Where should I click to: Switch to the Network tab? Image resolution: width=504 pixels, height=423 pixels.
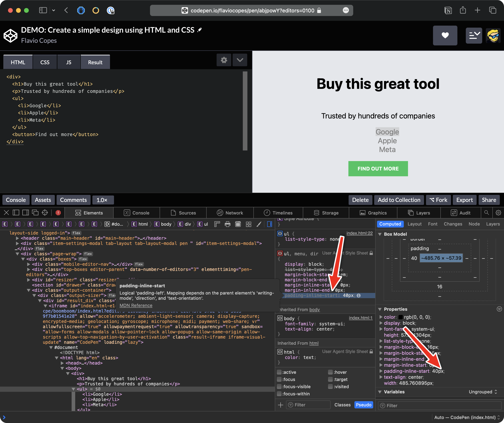pyautogui.click(x=230, y=213)
